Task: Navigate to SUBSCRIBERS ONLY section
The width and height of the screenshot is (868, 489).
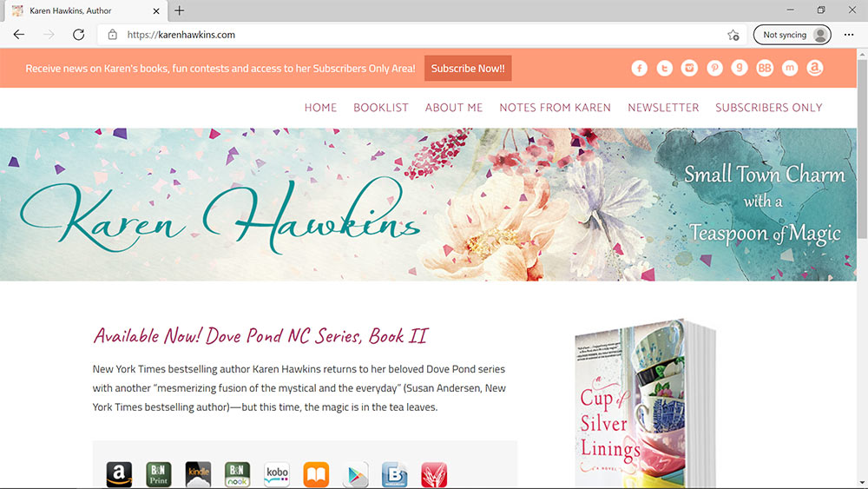Action: tap(768, 108)
